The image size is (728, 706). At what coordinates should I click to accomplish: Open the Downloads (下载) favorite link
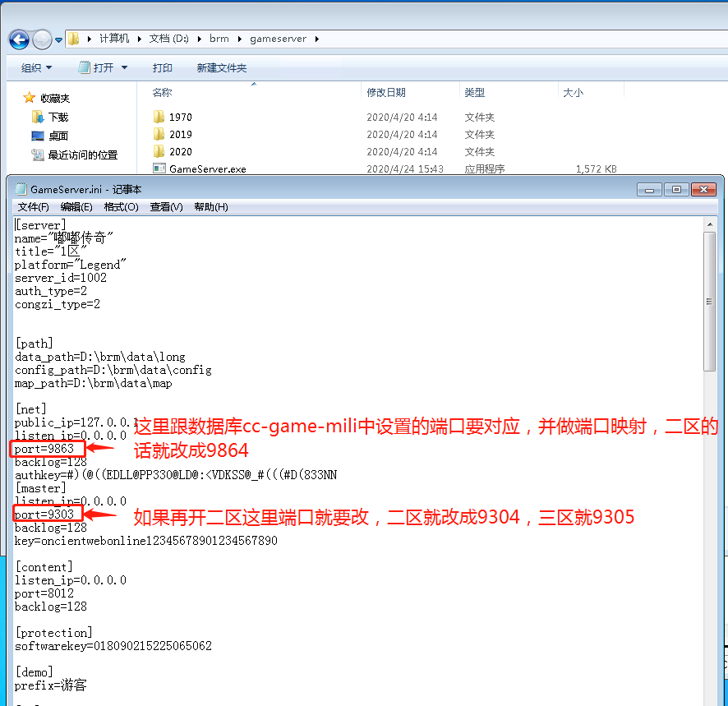58,117
